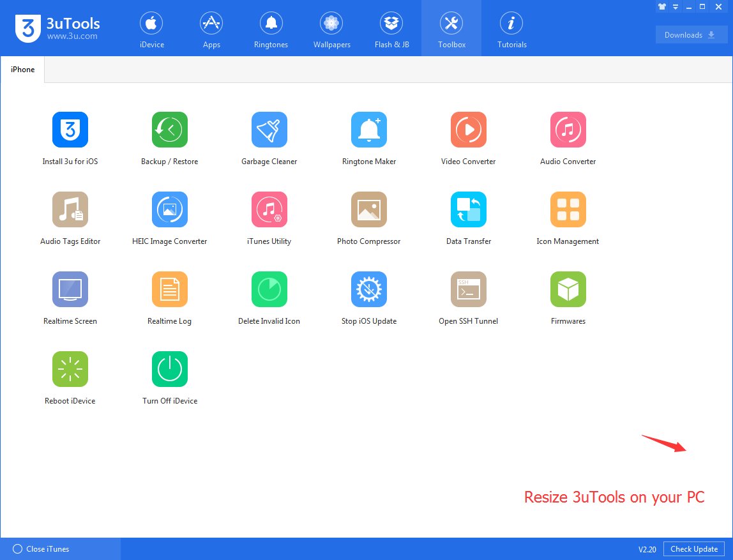Select the Stop iOS Update tool

(x=369, y=289)
